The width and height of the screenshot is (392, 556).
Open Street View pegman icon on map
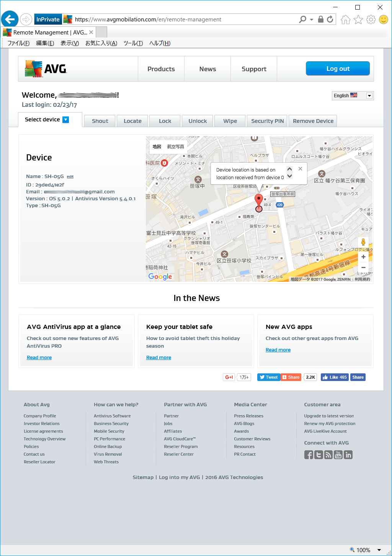click(363, 242)
